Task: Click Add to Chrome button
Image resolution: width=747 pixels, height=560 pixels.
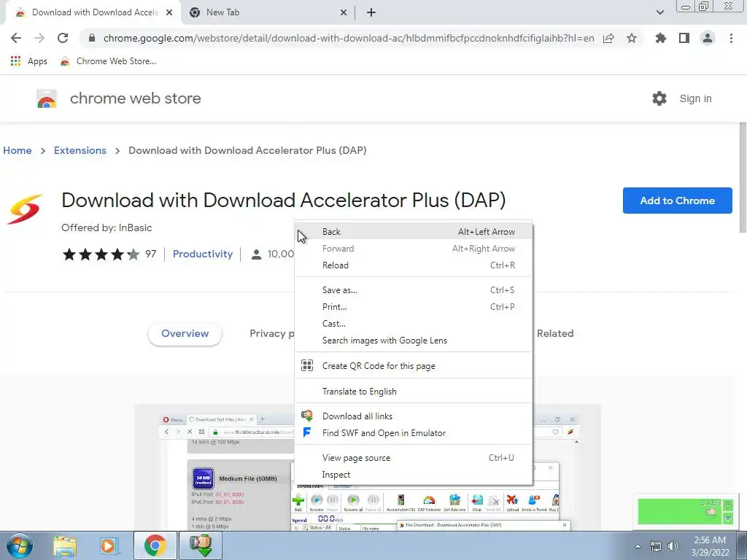Action: click(678, 201)
